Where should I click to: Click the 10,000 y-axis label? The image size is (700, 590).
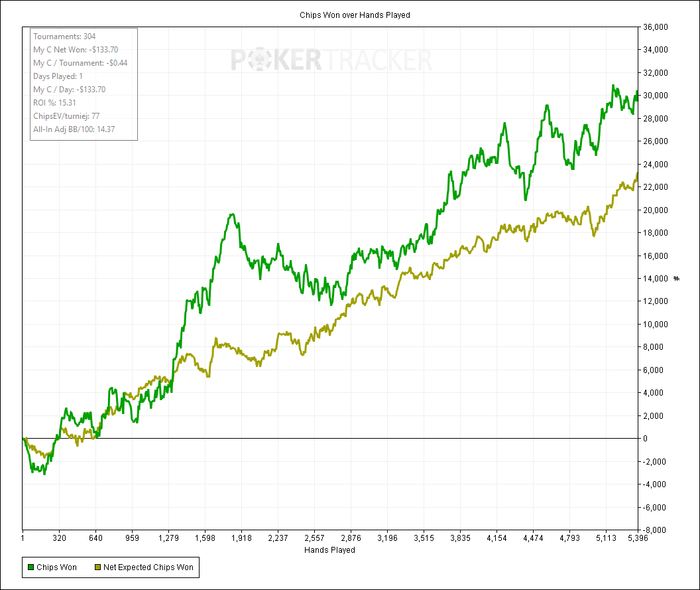coord(655,324)
